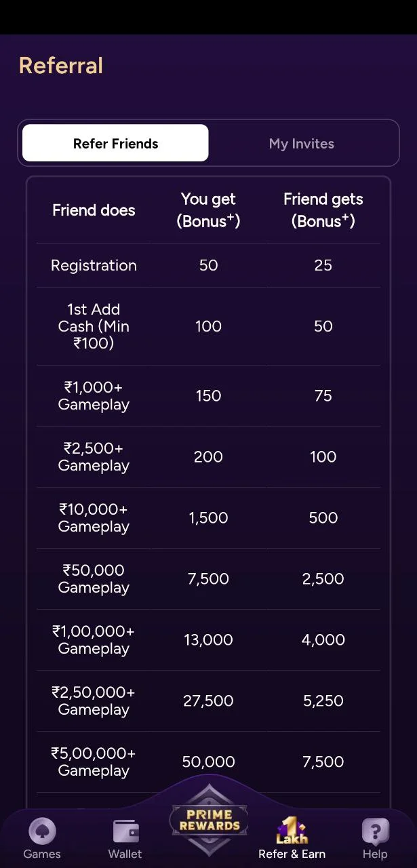This screenshot has height=868, width=417.
Task: Tap the ₹1,000+ Gameplay row label
Action: 94,396
